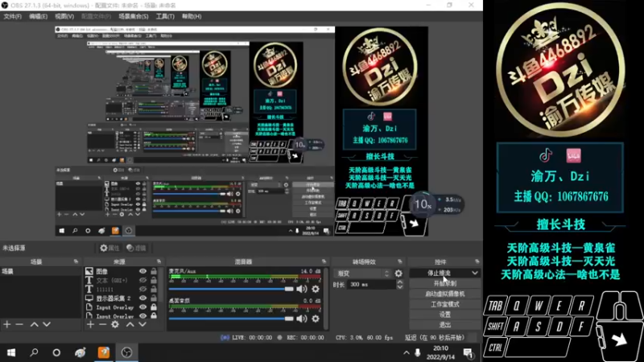
Task: Adjust the 麦克风/Aux volume slider
Action: point(231,289)
